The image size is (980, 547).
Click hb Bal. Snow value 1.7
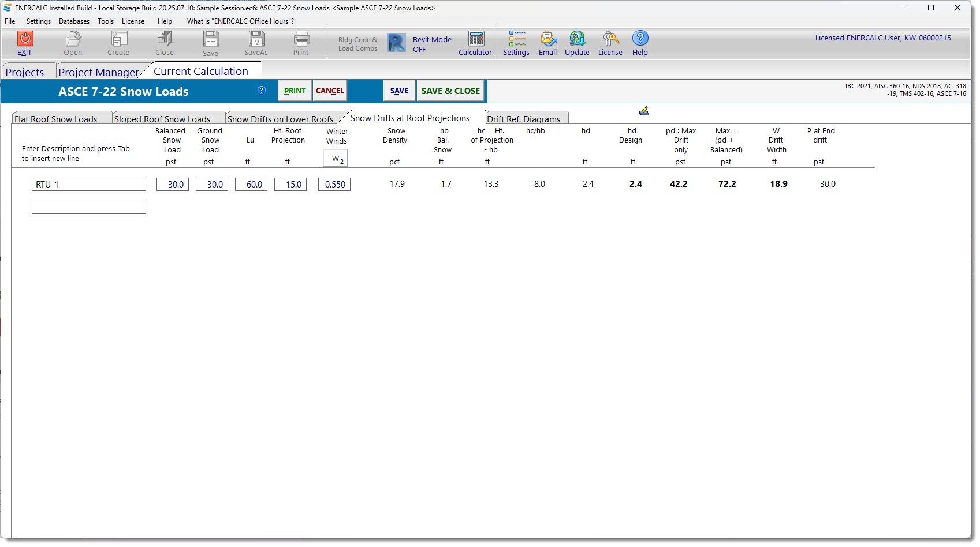tap(446, 184)
